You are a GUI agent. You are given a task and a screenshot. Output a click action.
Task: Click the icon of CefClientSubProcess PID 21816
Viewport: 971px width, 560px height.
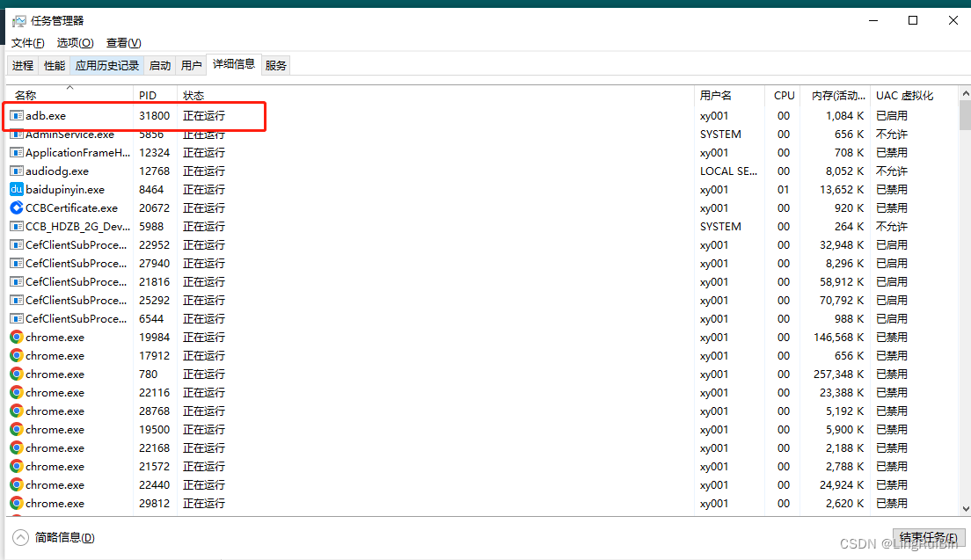pyautogui.click(x=17, y=281)
